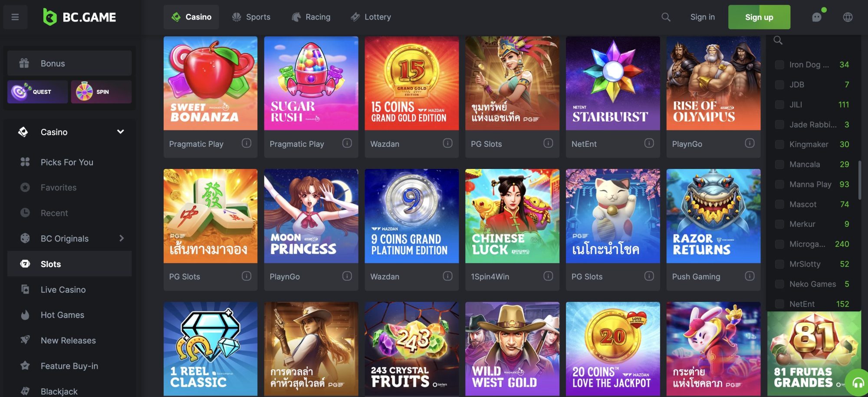Open the hamburger sidebar menu
The image size is (868, 397).
(15, 17)
